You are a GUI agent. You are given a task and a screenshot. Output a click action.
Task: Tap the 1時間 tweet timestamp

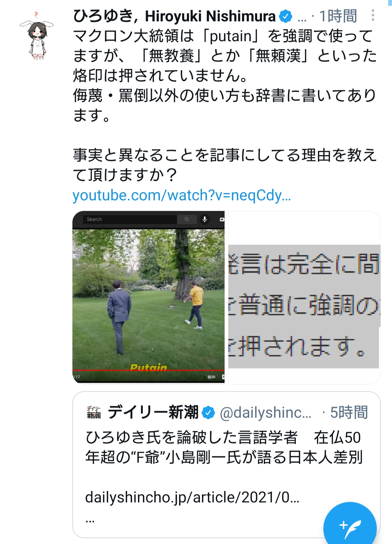point(338,16)
